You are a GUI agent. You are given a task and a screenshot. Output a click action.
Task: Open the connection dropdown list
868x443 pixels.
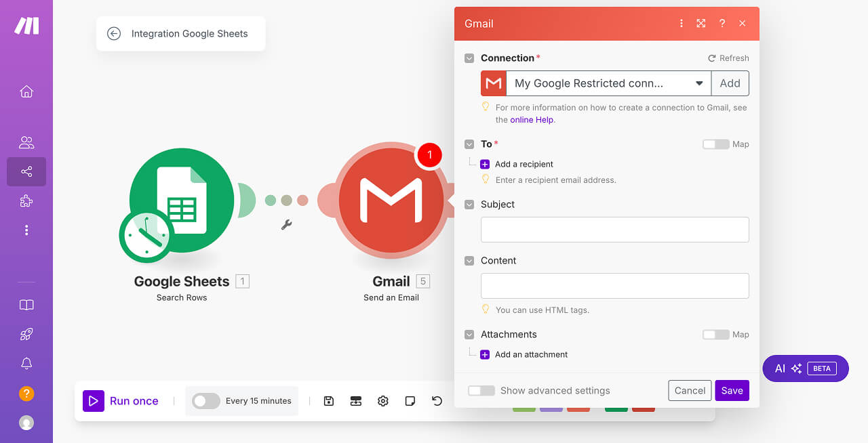(608, 83)
